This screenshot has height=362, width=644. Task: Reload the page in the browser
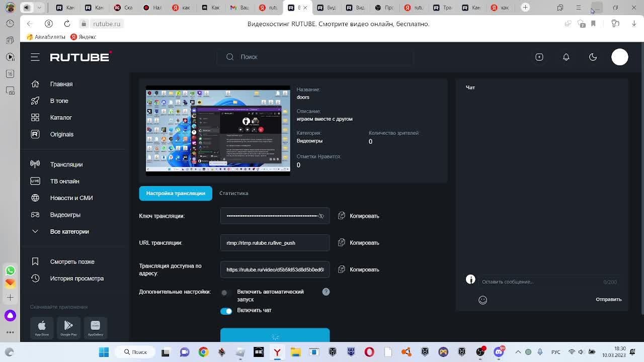click(x=67, y=24)
